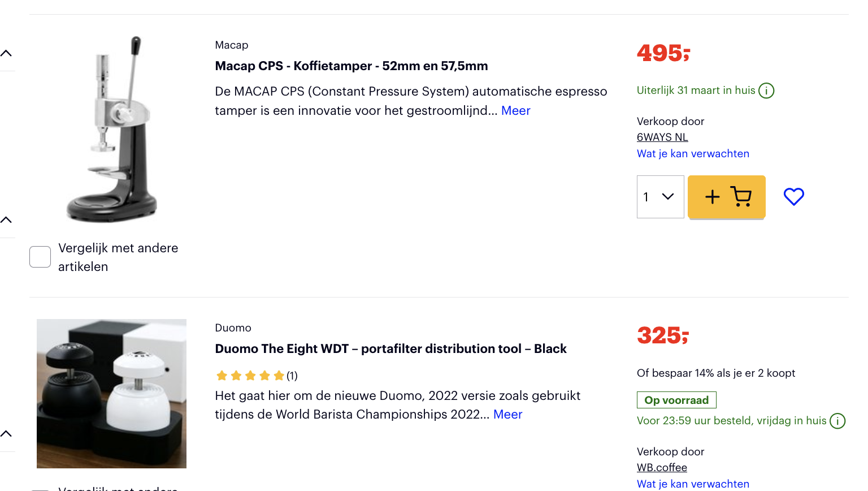Visit seller WB.coffee
The height and width of the screenshot is (491, 868).
point(662,468)
